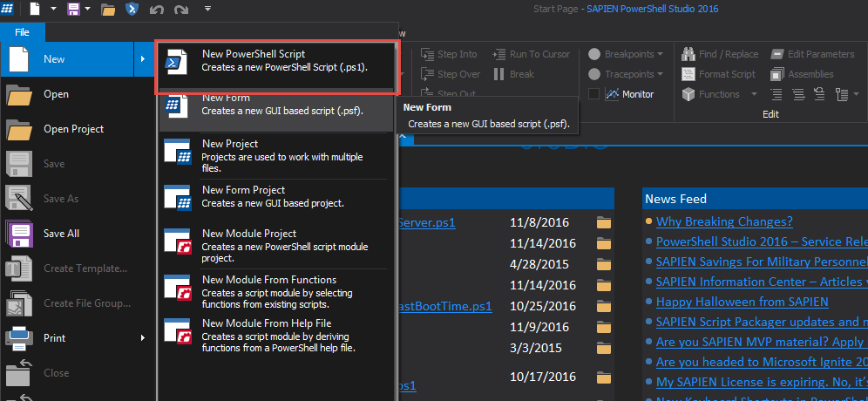The image size is (868, 401).
Task: Click the Find / Replace binoculars button
Action: pyautogui.click(x=720, y=54)
